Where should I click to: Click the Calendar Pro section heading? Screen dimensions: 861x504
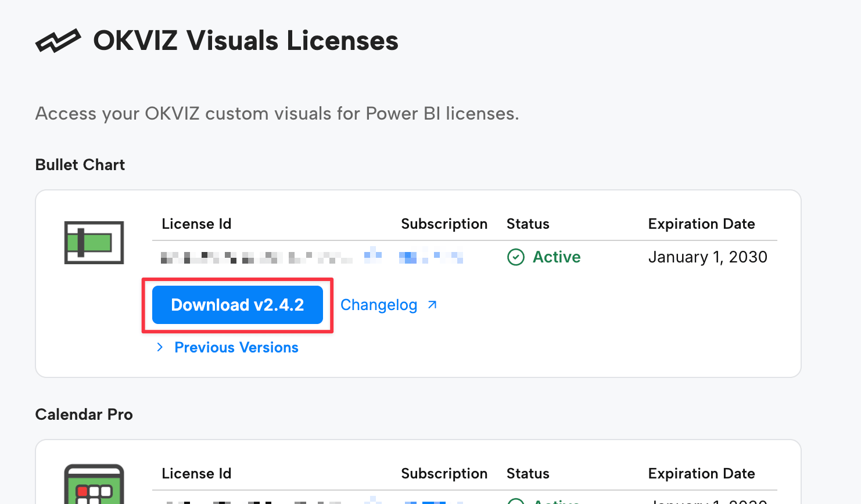click(x=84, y=415)
